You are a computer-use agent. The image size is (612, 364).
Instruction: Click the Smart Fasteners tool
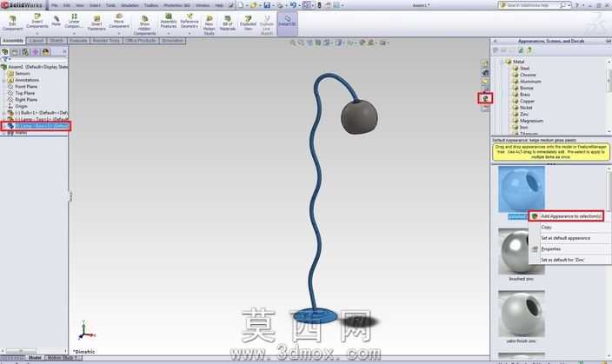96,23
